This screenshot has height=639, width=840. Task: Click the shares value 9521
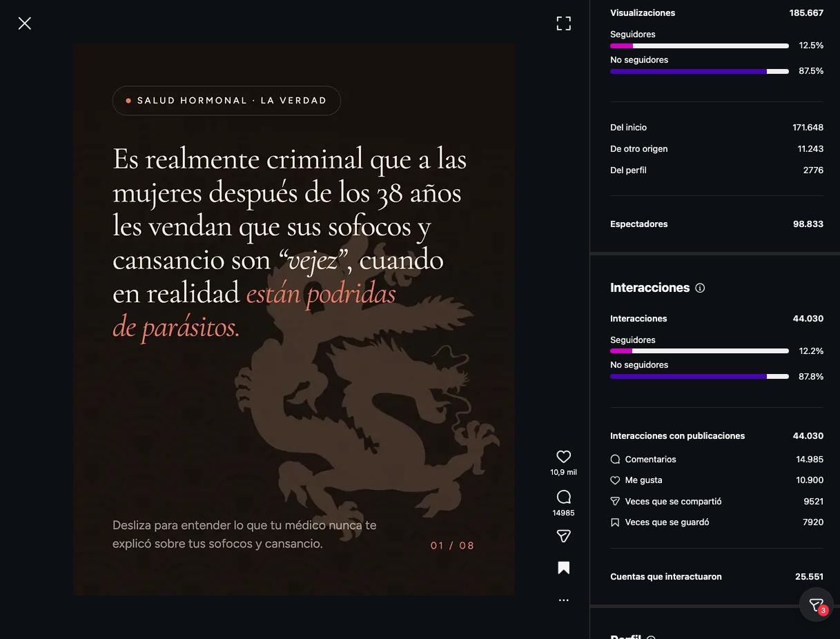(814, 502)
